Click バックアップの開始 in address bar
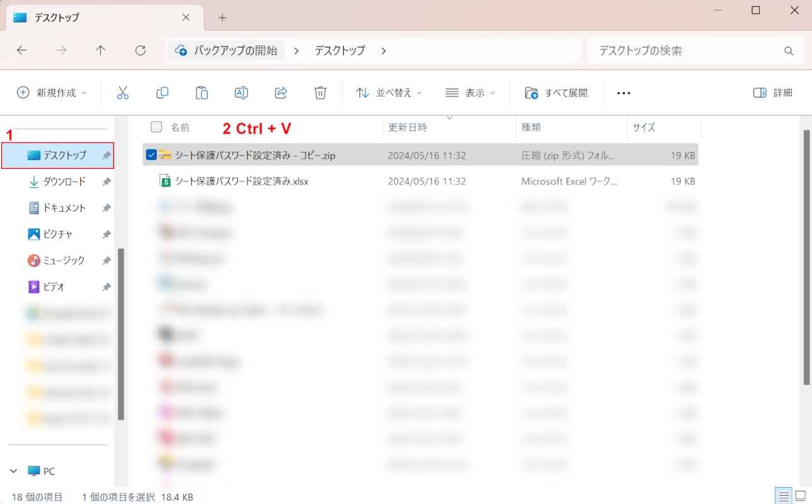 coord(226,50)
